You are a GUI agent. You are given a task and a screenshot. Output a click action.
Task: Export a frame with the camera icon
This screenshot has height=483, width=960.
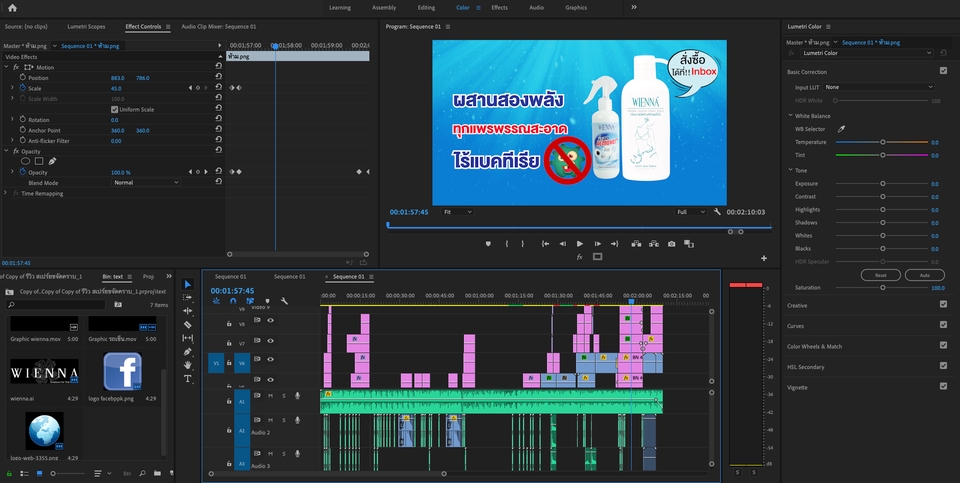click(672, 244)
